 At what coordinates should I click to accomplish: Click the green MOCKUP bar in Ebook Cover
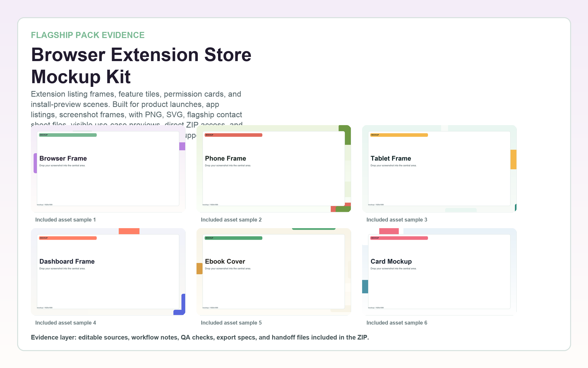click(x=233, y=238)
